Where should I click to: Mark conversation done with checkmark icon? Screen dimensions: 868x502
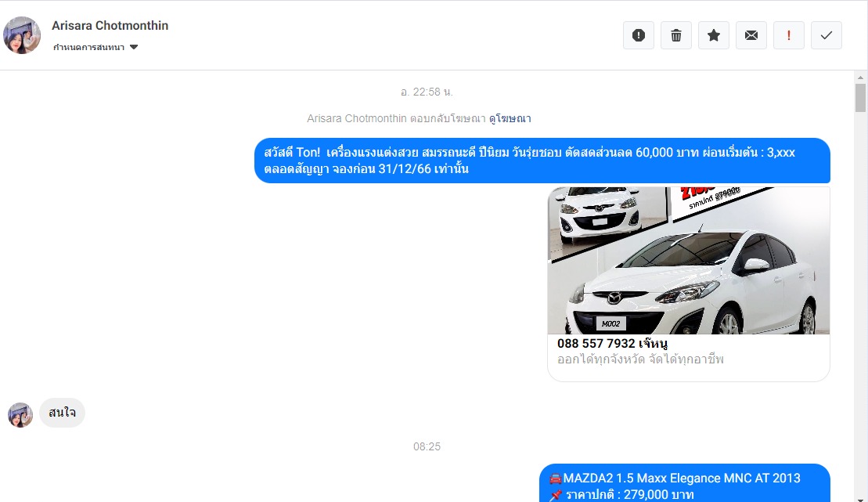(827, 35)
